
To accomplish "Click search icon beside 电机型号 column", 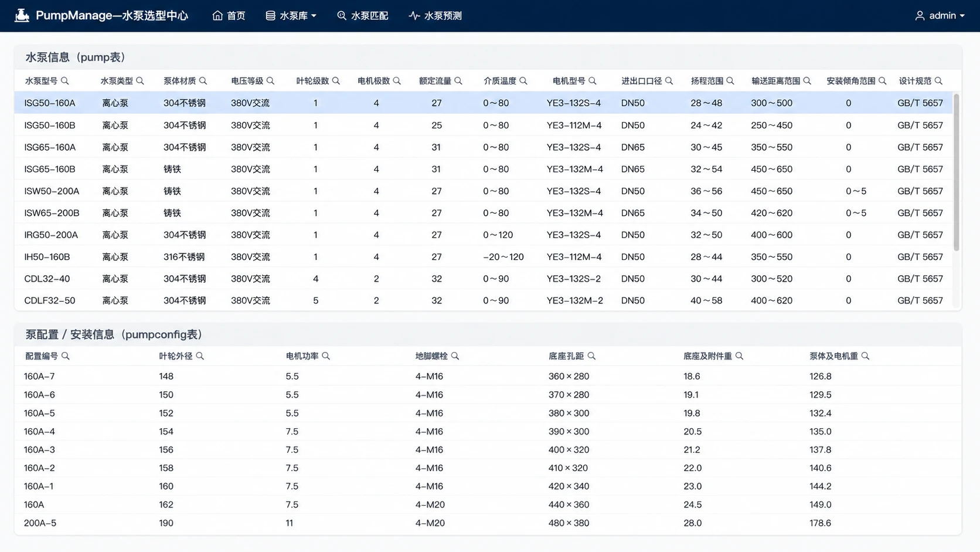I will point(593,81).
